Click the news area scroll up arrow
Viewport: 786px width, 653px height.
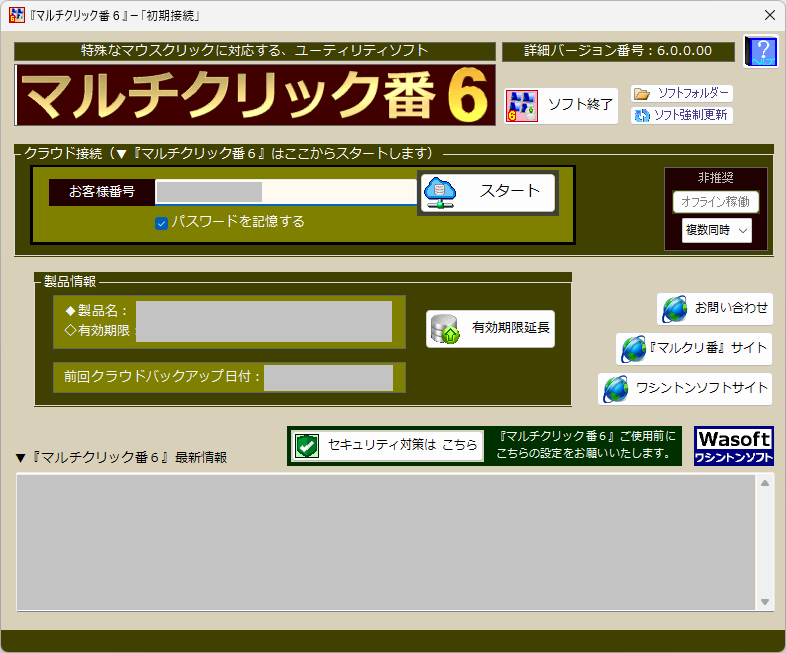tap(765, 483)
